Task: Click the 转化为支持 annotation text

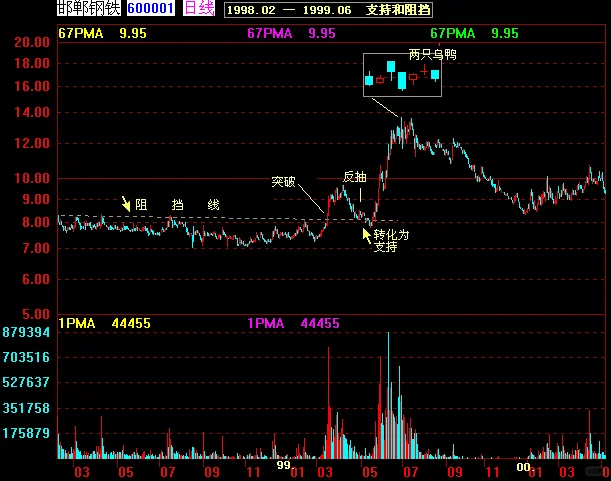Action: 391,241
